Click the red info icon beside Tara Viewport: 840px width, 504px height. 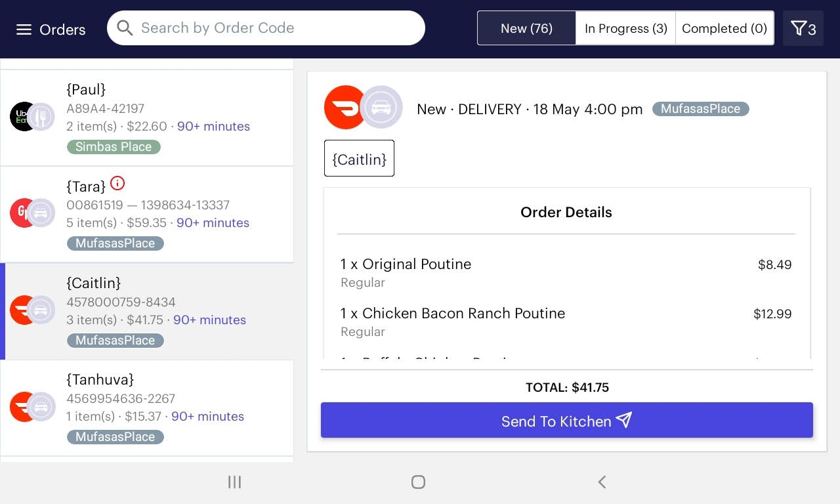tap(117, 183)
